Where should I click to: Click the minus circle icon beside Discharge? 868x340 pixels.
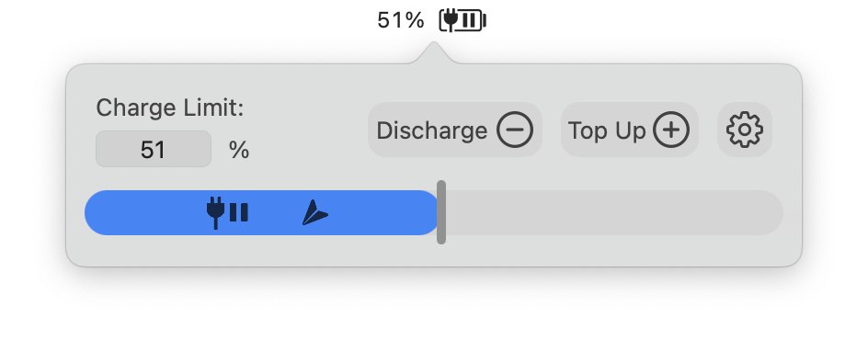514,130
